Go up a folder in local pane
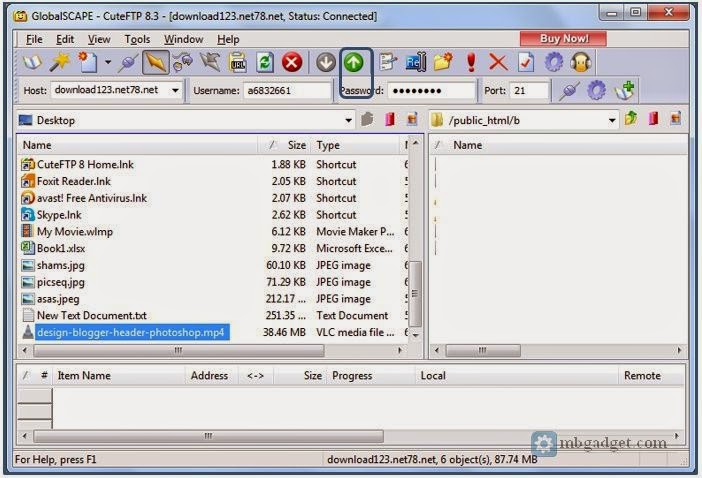The height and width of the screenshot is (478, 702). (x=368, y=120)
